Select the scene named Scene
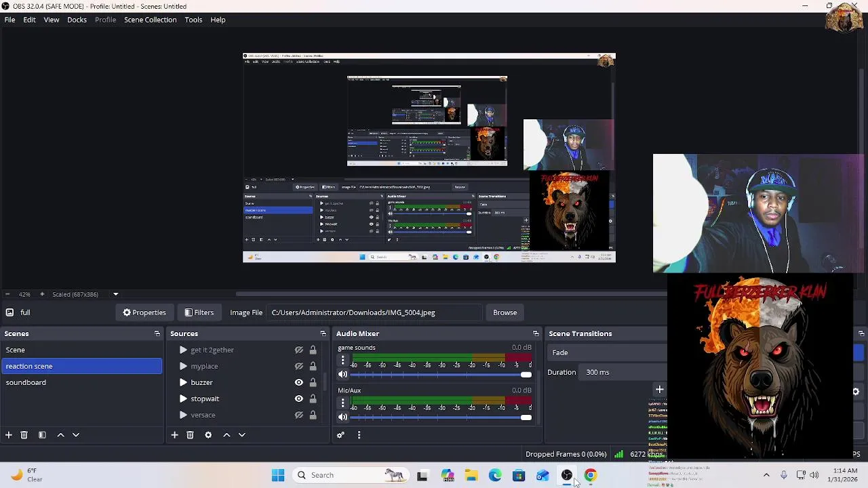868x488 pixels. coord(81,350)
